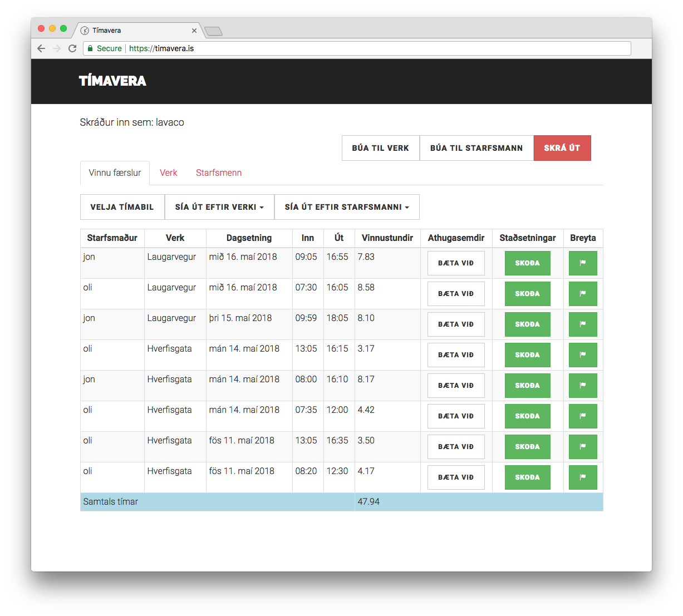Click the flag edit icon for oli 07:35 row

coord(583,416)
